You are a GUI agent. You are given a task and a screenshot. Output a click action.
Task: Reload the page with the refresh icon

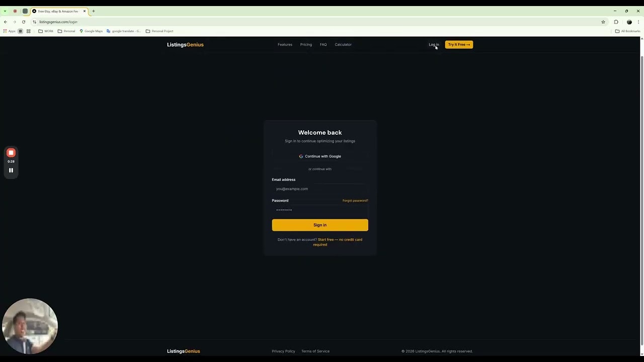[23, 22]
